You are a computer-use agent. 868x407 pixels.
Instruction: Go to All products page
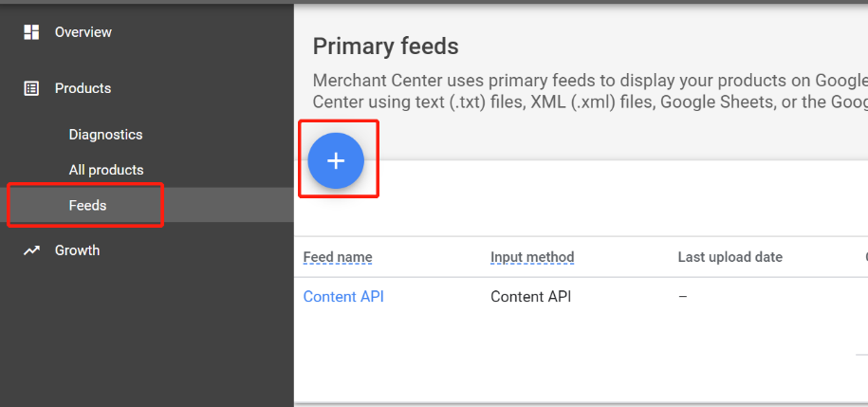tap(106, 170)
